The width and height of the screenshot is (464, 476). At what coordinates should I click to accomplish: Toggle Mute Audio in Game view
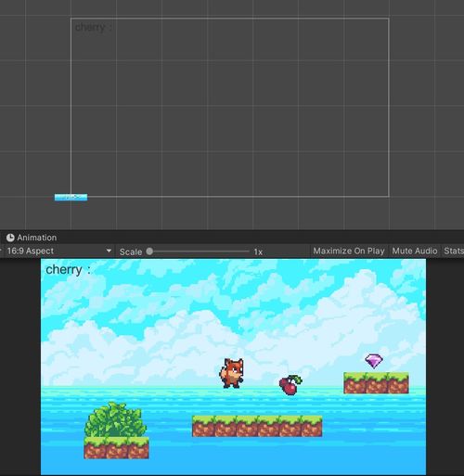(415, 251)
